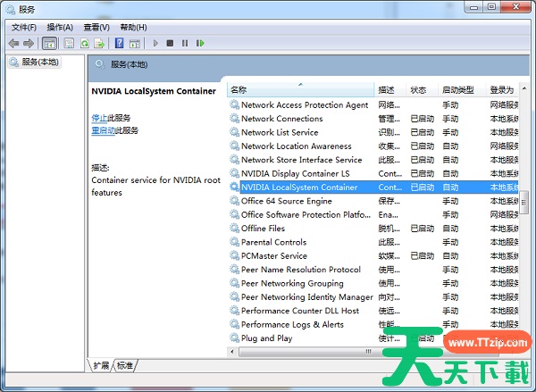Viewport: 536px width, 392px height.
Task: Toggle the show/hide console tree button
Action: tap(49, 43)
